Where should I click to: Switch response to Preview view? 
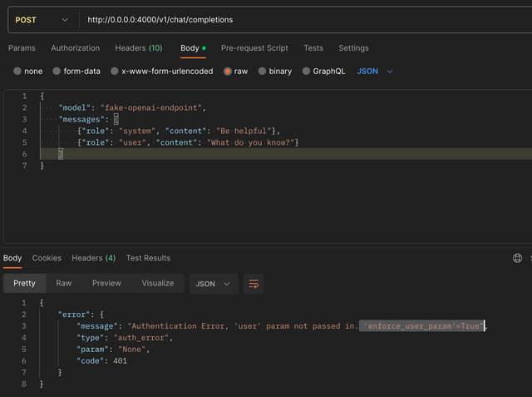click(106, 283)
